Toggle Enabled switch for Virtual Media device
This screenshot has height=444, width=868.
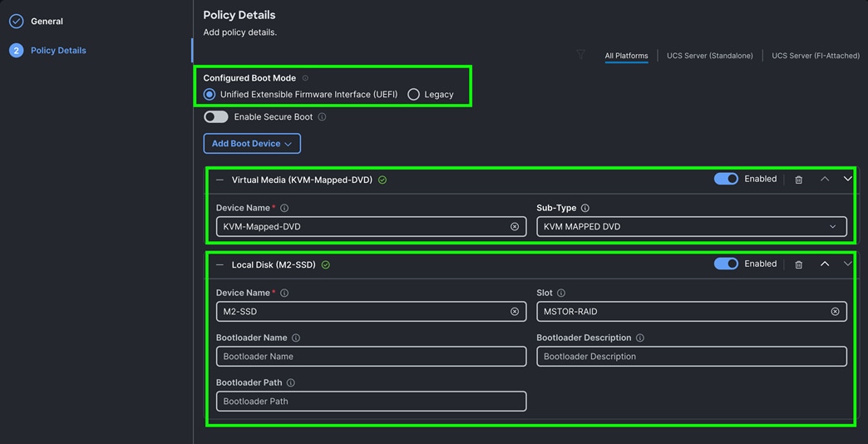[726, 179]
